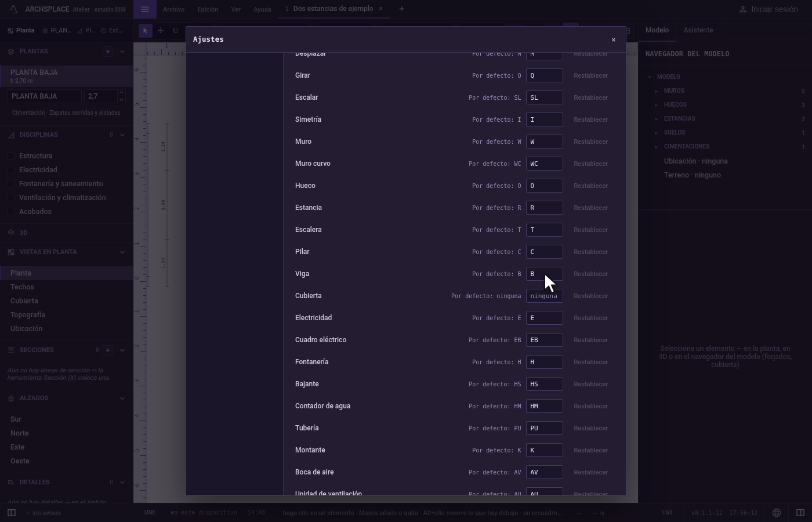Open the Ayuda menu
Viewport: 812px width, 522px height.
[x=262, y=9]
